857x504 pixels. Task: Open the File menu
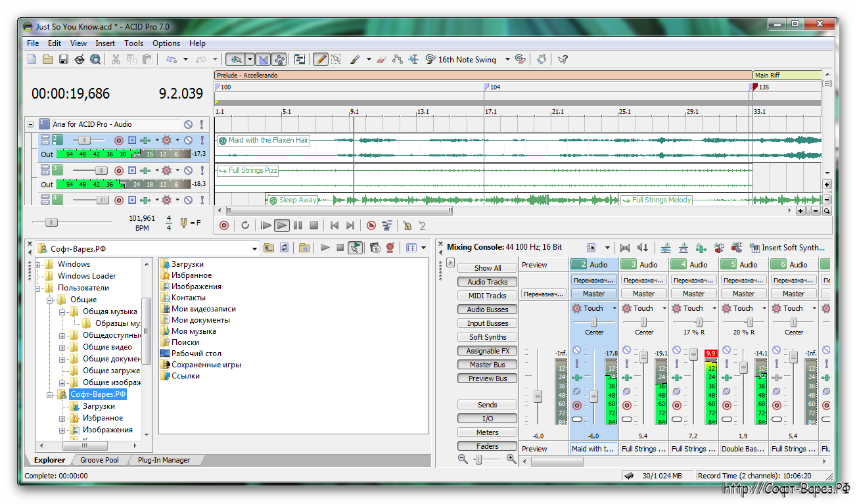tap(33, 43)
